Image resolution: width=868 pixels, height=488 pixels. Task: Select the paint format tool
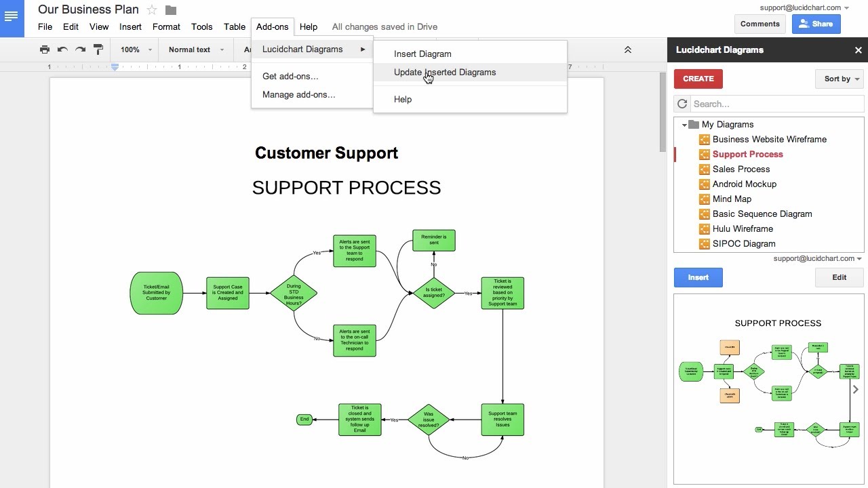point(98,49)
